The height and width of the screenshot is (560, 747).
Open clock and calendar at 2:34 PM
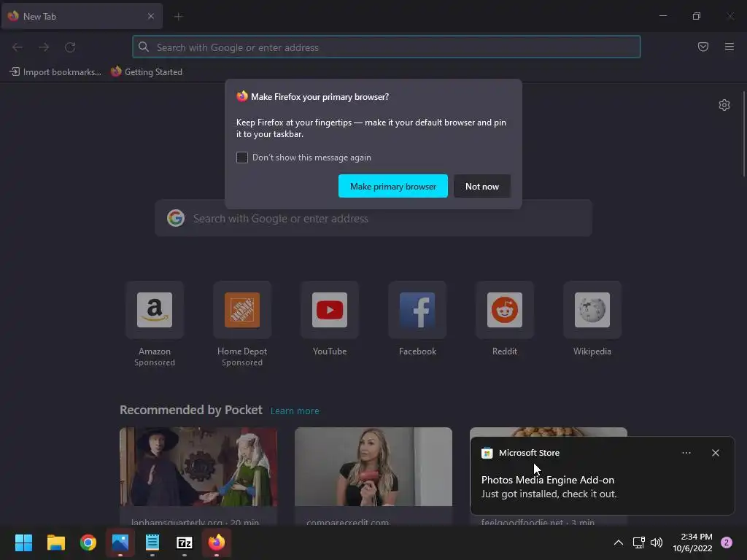coord(692,542)
